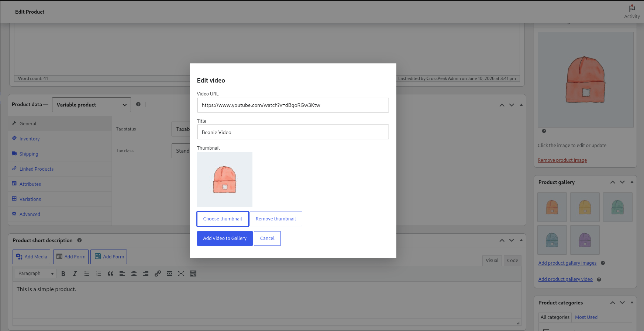Click the first Add Form button
This screenshot has width=644, height=331.
pos(71,257)
